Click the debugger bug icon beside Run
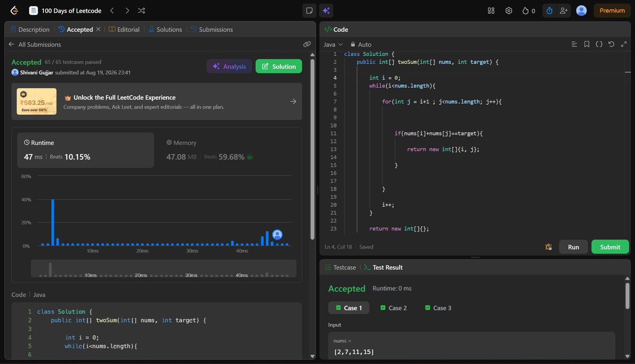 (548, 247)
